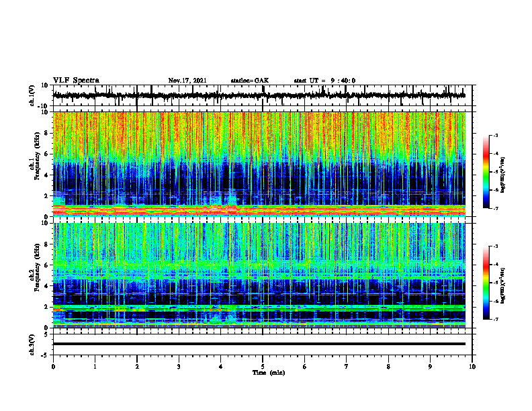Click time axis tick label "0"

click(x=53, y=367)
